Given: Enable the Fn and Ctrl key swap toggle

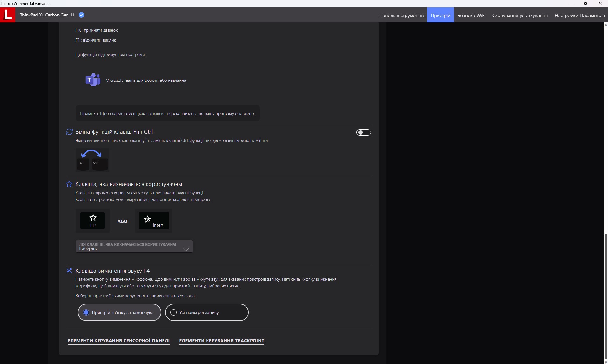Looking at the screenshot, I should click(x=363, y=132).
